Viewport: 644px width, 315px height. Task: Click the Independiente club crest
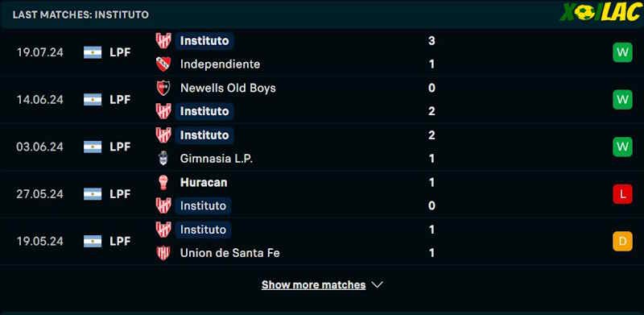tap(163, 64)
